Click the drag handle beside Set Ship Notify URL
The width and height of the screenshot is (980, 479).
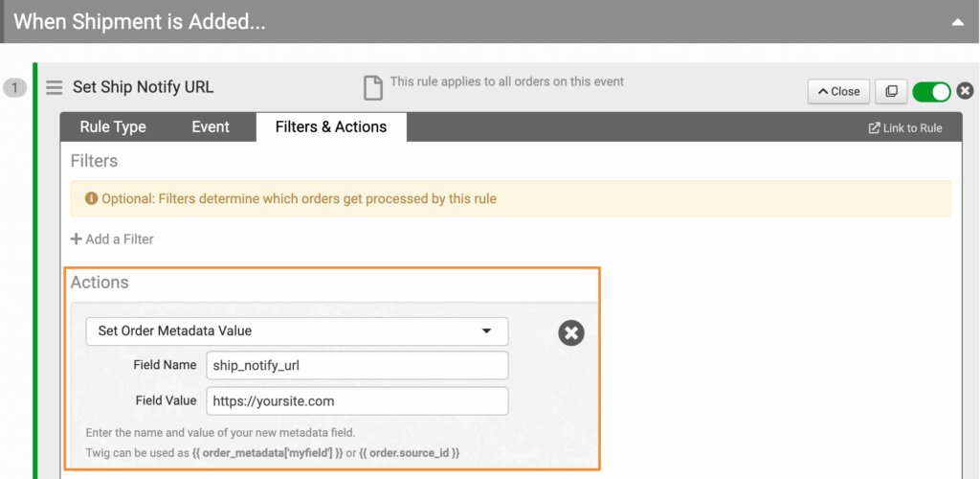coord(55,88)
